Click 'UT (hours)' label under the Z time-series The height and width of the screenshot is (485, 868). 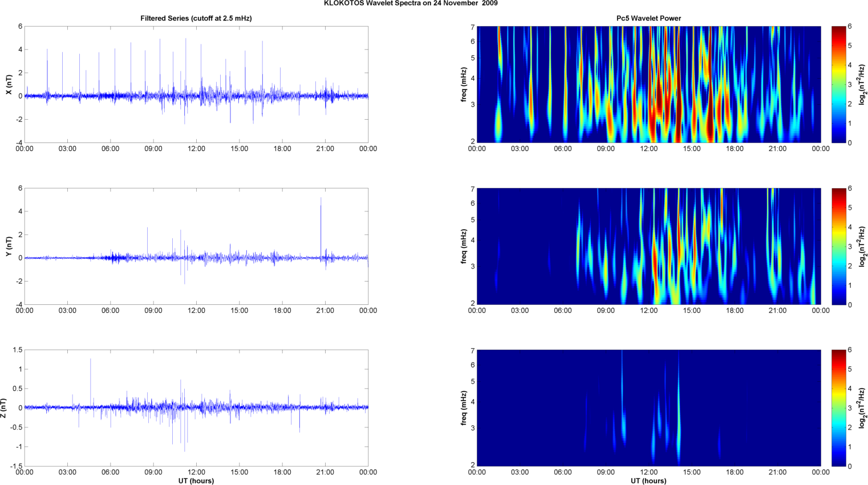(x=196, y=481)
